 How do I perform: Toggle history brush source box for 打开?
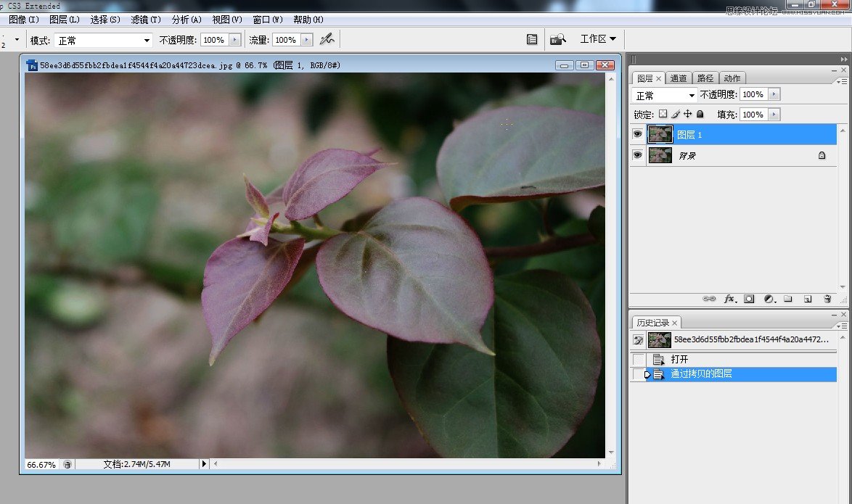pos(639,360)
